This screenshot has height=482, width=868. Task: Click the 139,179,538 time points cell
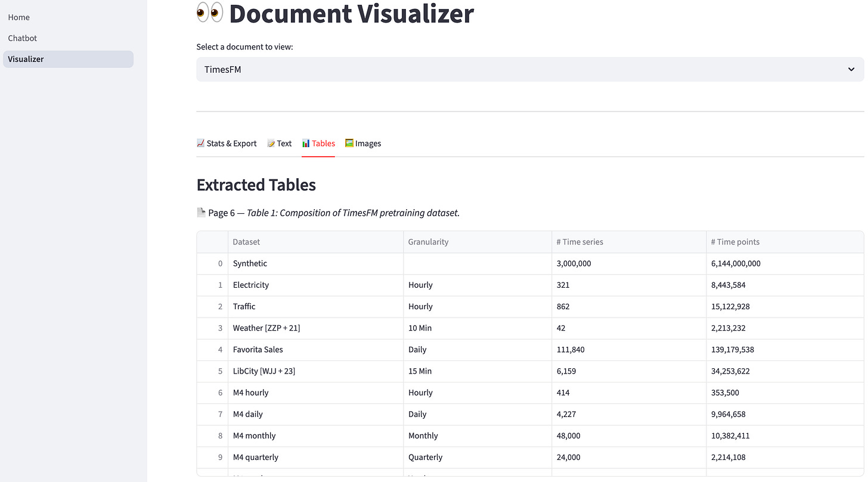(785, 349)
